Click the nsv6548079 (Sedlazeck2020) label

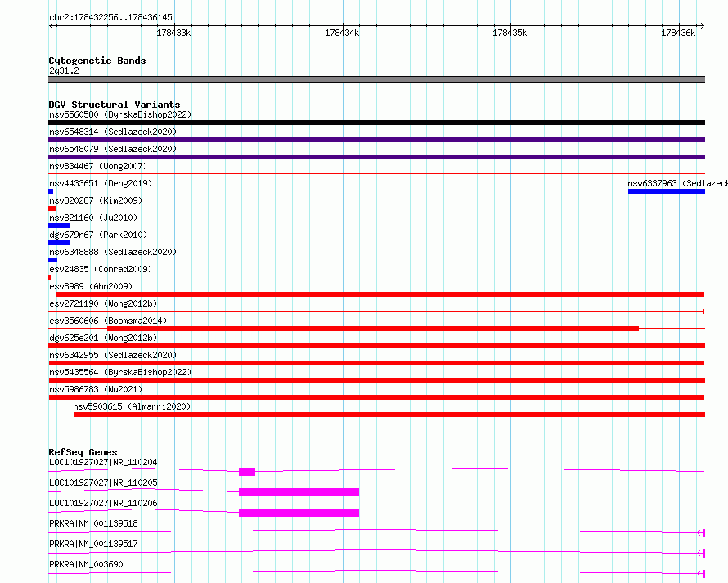pyautogui.click(x=113, y=149)
